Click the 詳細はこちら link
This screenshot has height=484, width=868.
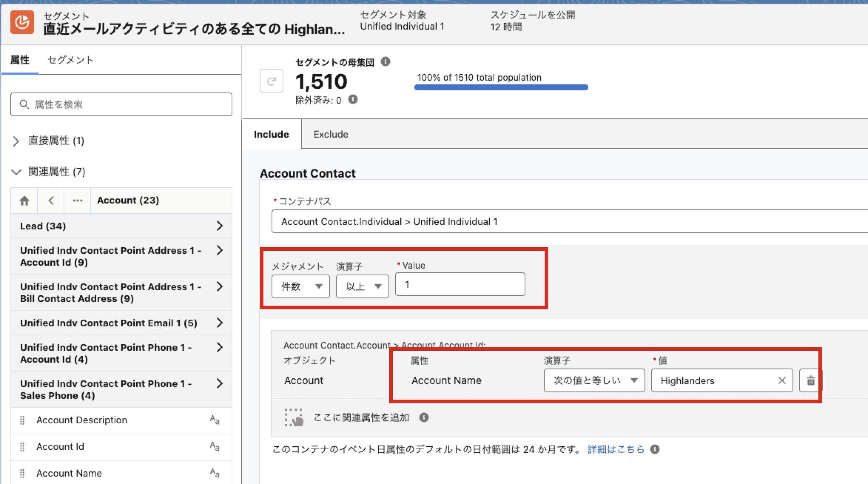pos(616,449)
